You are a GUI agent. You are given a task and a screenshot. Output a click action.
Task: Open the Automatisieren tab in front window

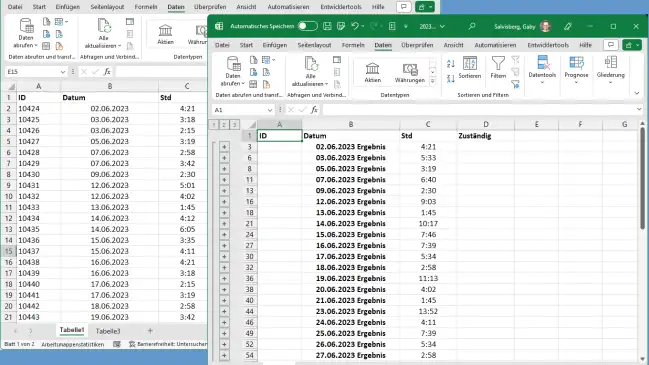click(495, 45)
